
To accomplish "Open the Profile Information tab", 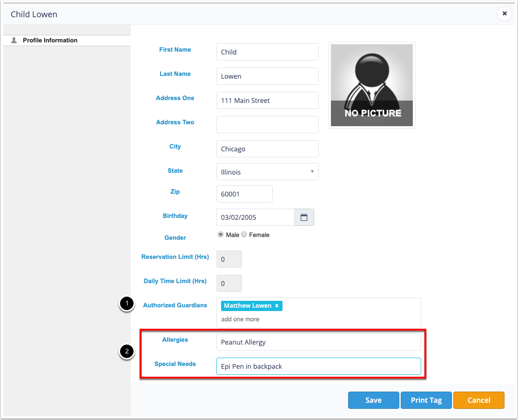I will click(67, 41).
